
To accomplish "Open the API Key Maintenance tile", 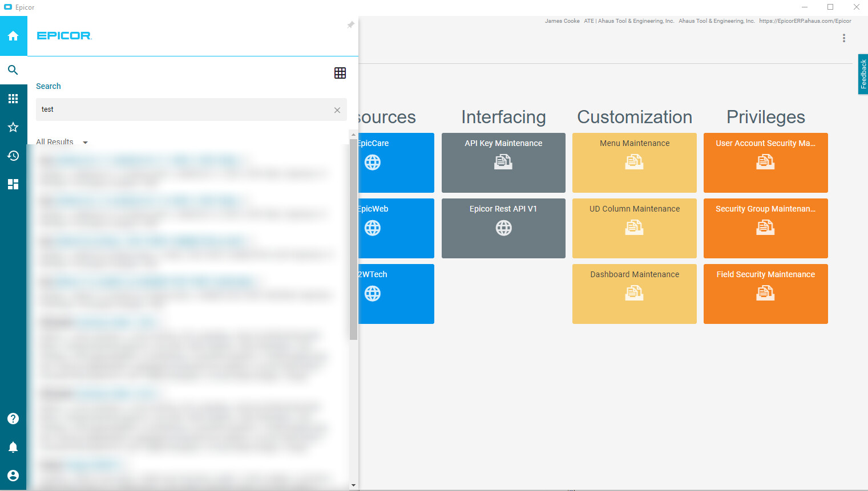I will (503, 163).
